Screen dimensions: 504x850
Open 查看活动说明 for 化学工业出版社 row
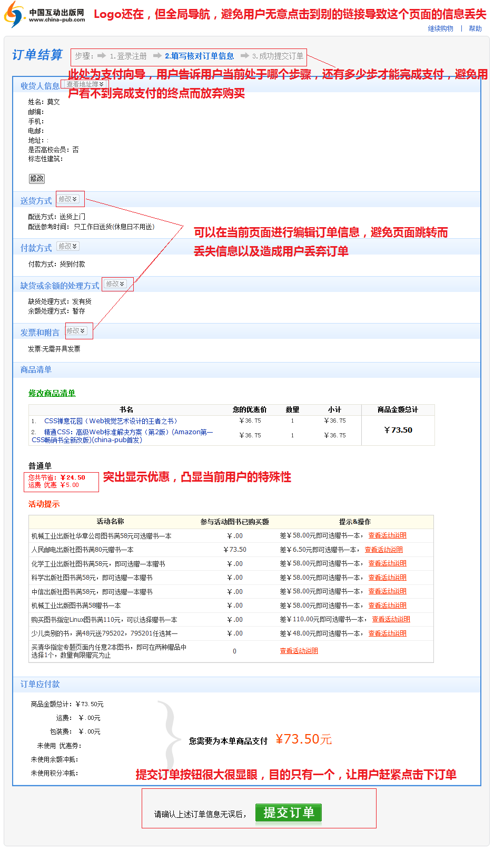tap(387, 563)
